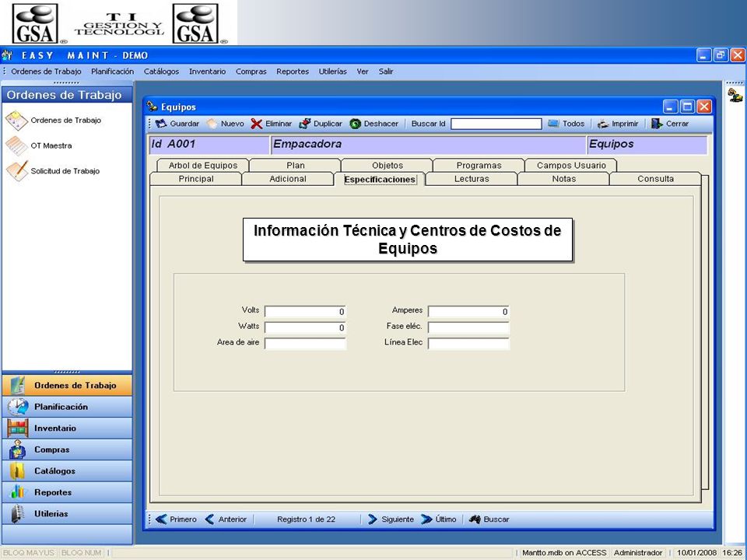The width and height of the screenshot is (747, 560).
Task: Open the OT Maestra icon
Action: (x=16, y=145)
